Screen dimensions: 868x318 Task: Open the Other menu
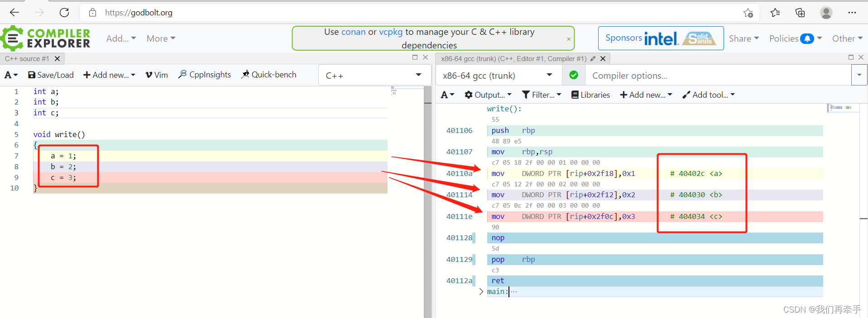[847, 38]
